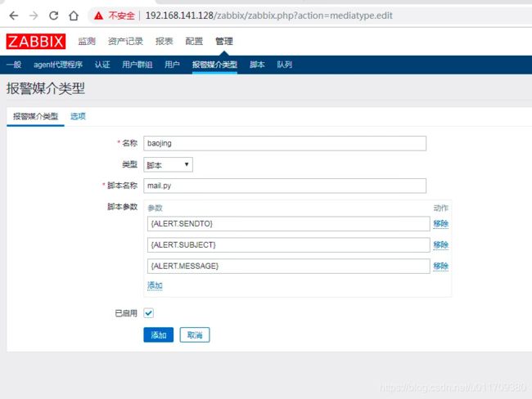Go to the 用户 submenu
The width and height of the screenshot is (532, 399).
[x=172, y=65]
